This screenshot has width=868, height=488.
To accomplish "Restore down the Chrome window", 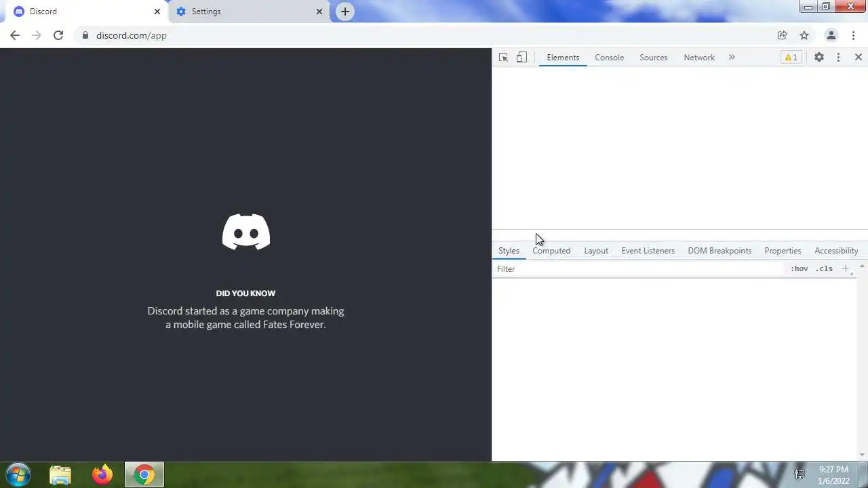I will coord(826,7).
